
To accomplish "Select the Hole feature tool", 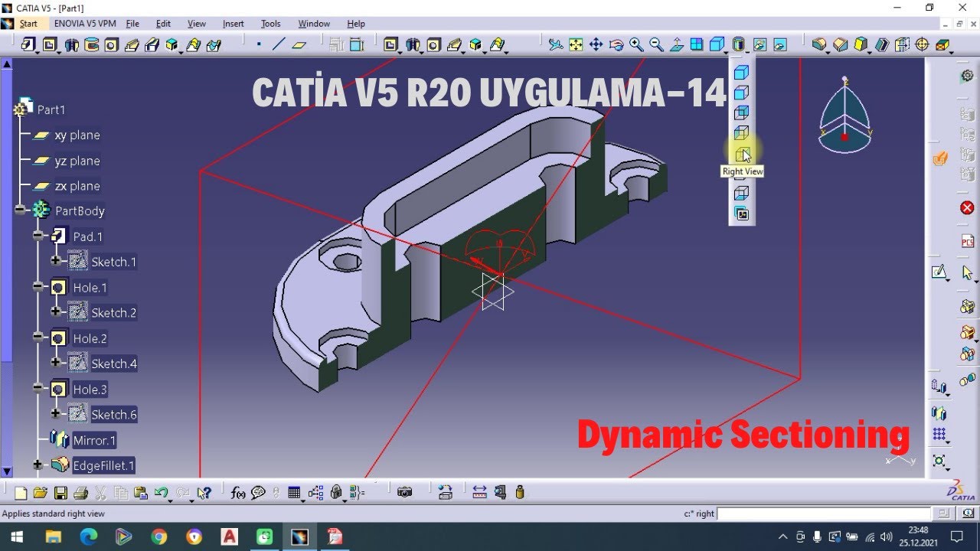I will (x=111, y=45).
